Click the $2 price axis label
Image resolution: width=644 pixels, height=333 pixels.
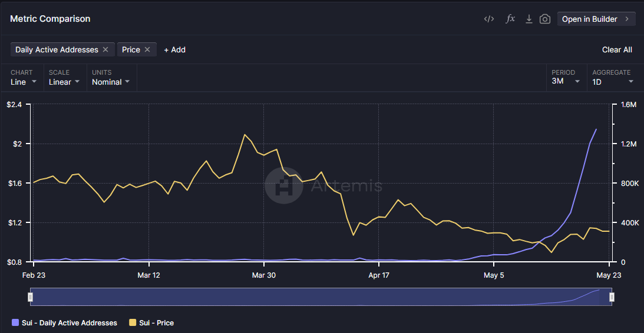[16, 144]
